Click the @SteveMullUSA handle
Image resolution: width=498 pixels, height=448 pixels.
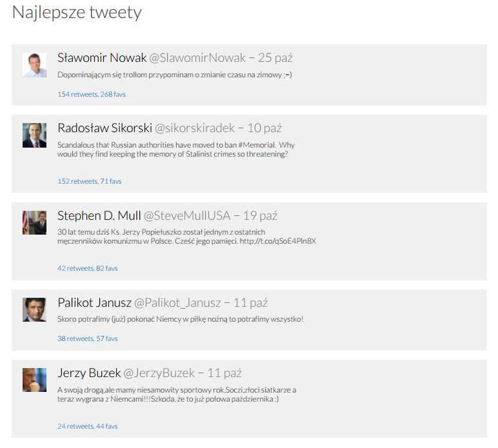pos(187,215)
